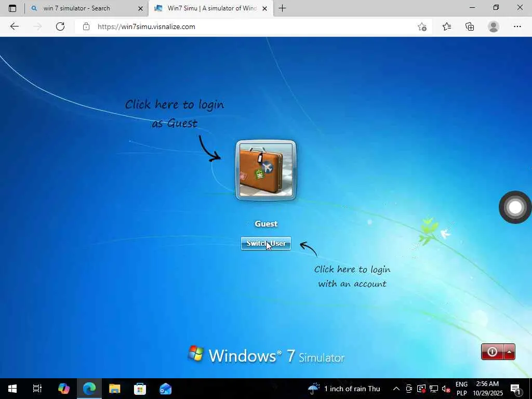Open Task View on the taskbar
Image resolution: width=532 pixels, height=399 pixels.
pos(37,389)
